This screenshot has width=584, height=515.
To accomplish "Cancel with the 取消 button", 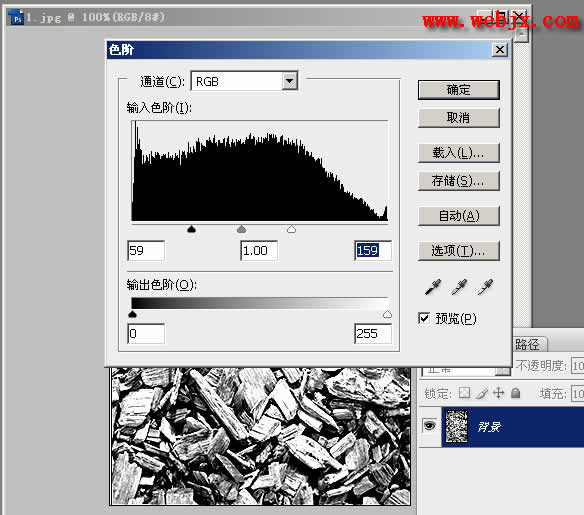I will (x=458, y=118).
